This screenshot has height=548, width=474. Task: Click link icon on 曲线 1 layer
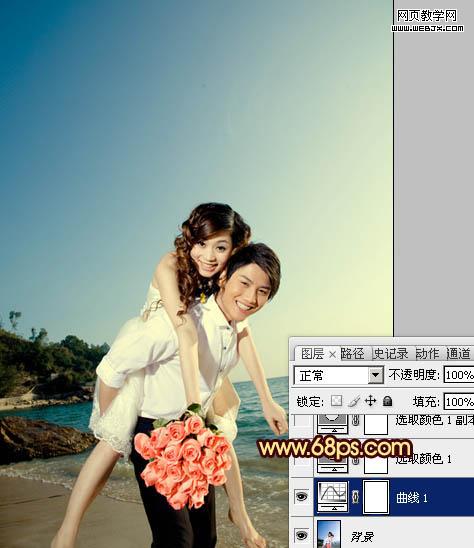pyautogui.click(x=356, y=497)
